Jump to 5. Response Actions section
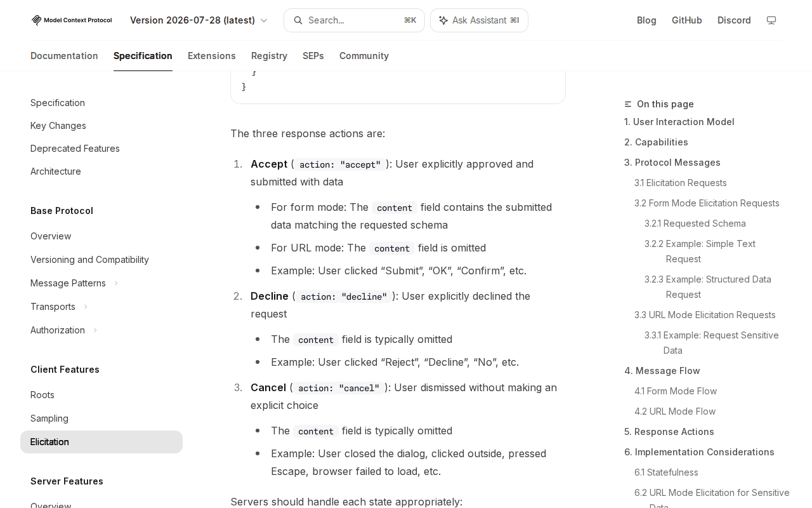 tap(669, 432)
